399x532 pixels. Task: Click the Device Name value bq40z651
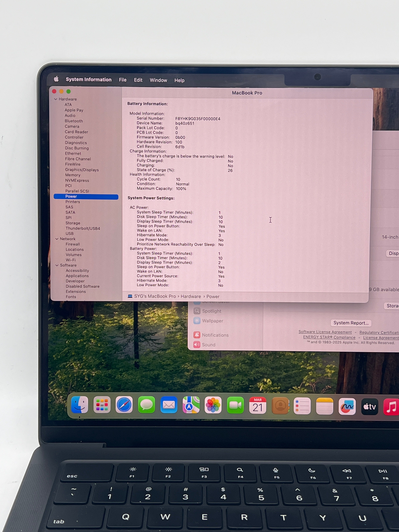click(184, 123)
